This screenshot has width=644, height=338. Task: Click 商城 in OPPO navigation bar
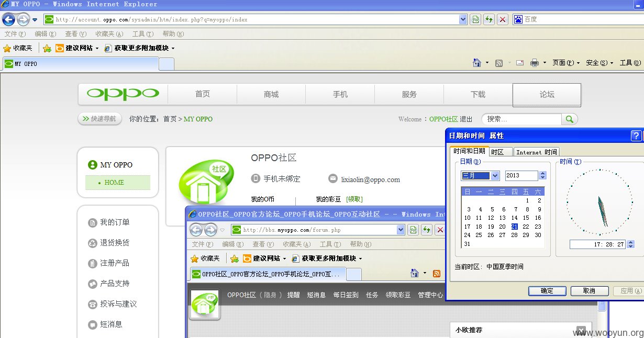tap(271, 94)
